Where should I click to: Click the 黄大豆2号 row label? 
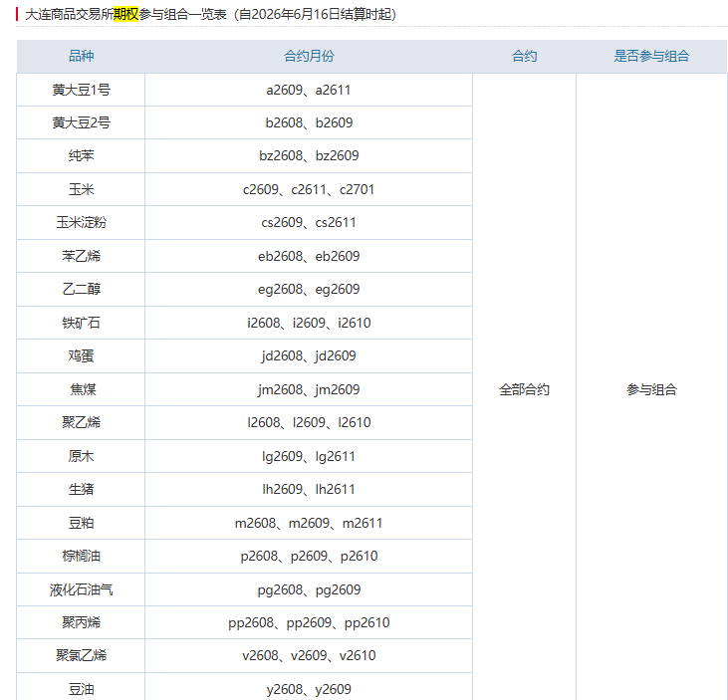coord(82,122)
